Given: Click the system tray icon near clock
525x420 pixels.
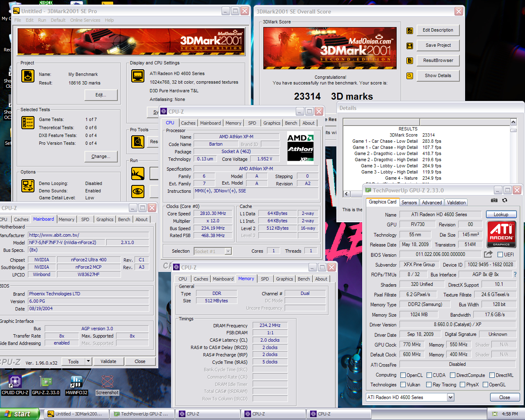Looking at the screenshot, I should [495, 414].
